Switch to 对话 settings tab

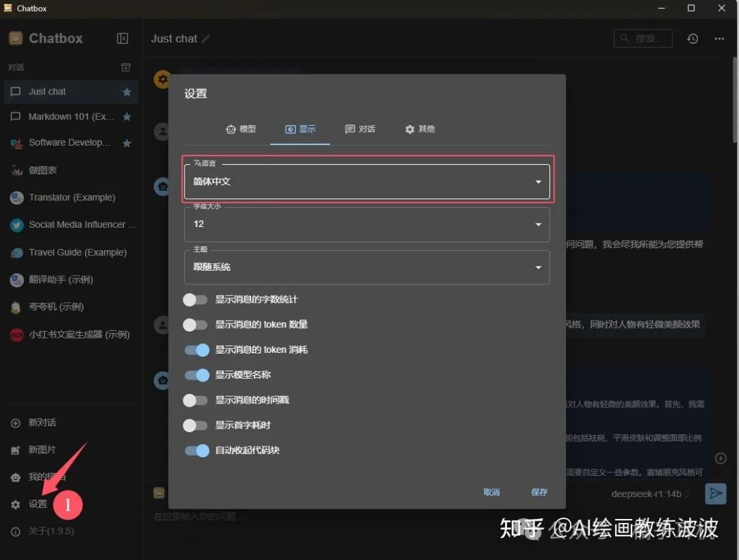(360, 129)
